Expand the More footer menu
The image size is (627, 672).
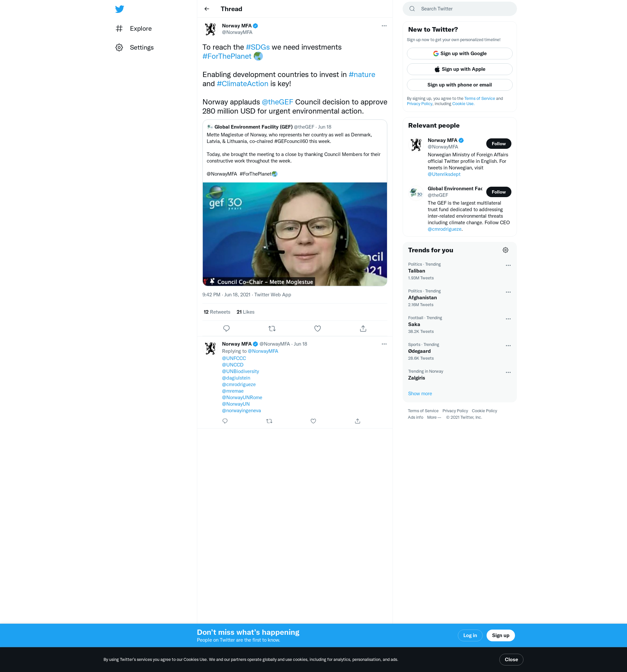(434, 417)
